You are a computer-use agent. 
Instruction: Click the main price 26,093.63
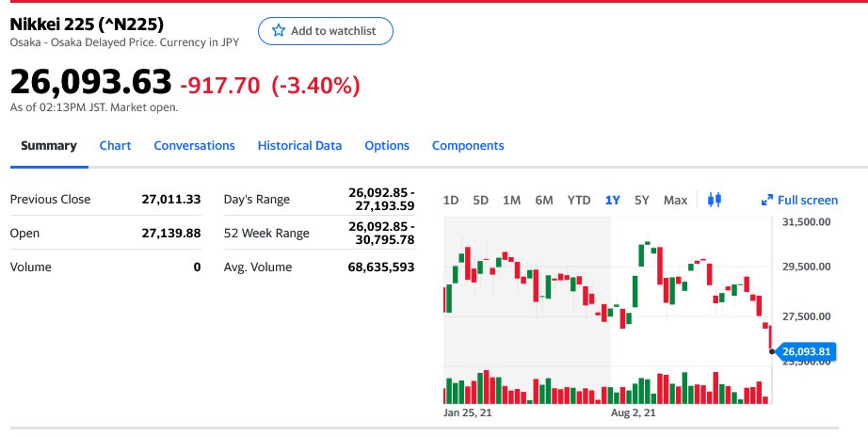[x=90, y=81]
